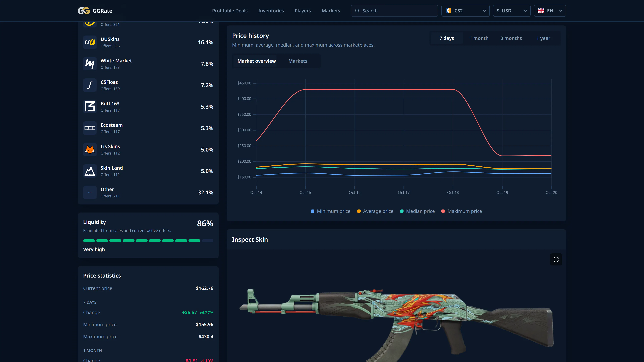The height and width of the screenshot is (362, 644).
Task: Switch to Market overview tab
Action: pyautogui.click(x=256, y=61)
